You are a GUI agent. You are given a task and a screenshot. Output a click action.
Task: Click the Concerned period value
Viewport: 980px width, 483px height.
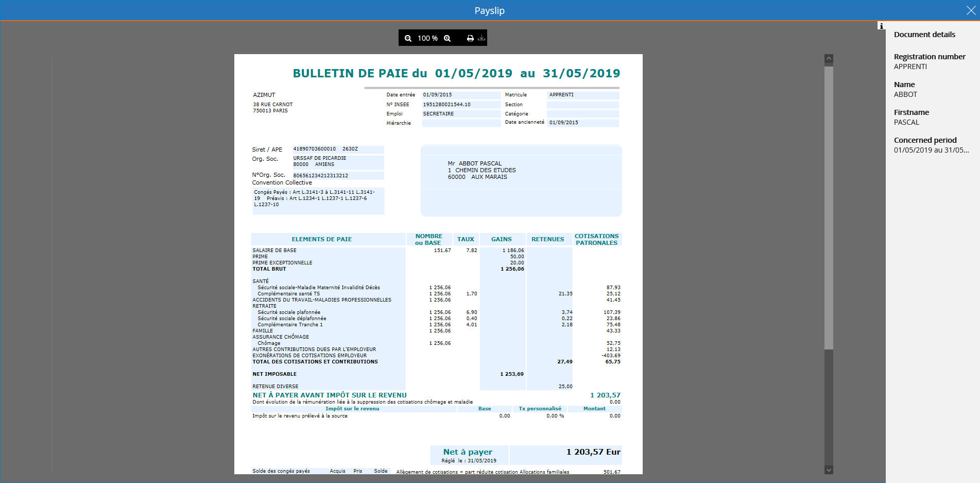pos(931,150)
